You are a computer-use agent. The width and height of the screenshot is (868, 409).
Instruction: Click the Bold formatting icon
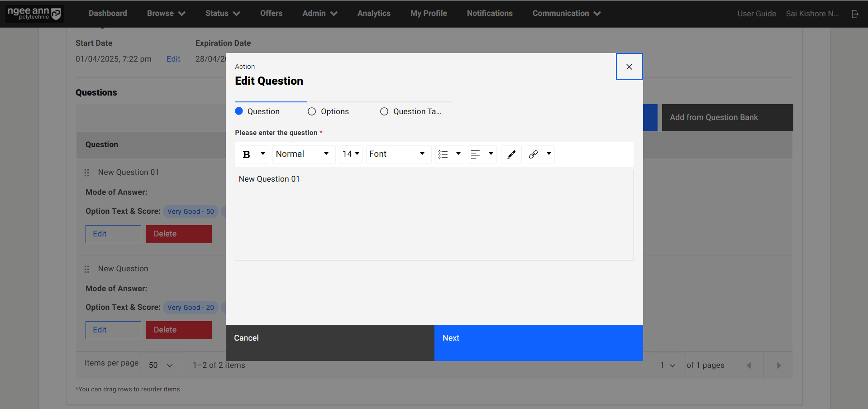[247, 154]
